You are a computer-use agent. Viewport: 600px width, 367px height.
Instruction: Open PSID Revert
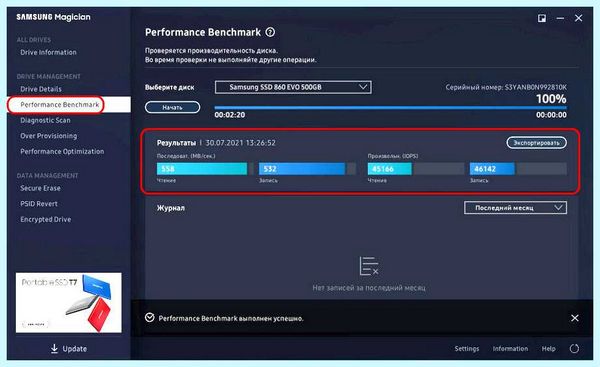(x=39, y=204)
